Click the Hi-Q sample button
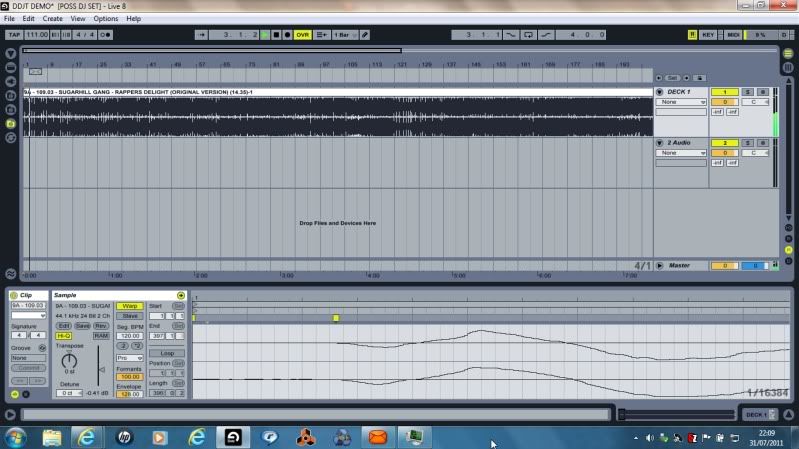Image resolution: width=799 pixels, height=449 pixels. pos(63,336)
